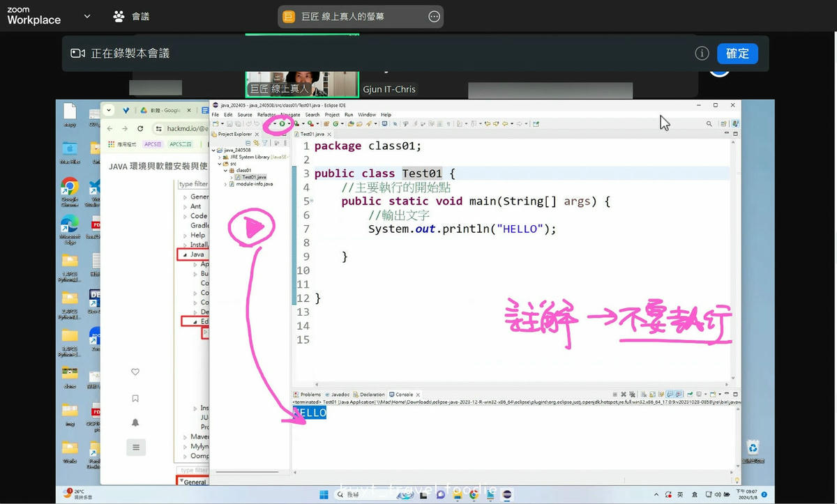
Task: Click Display Selected Console icon
Action: pos(698,395)
